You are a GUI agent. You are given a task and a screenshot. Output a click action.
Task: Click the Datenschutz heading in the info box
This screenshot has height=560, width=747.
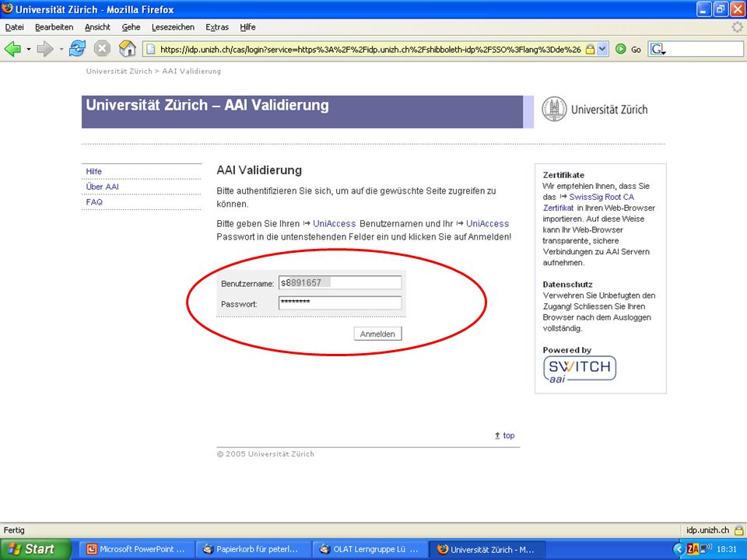567,285
